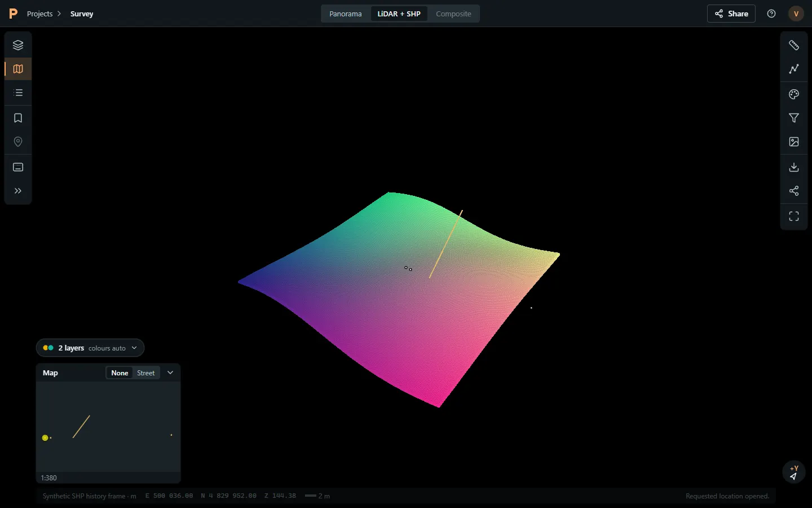Click the share nodes icon in right toolbar

tap(794, 191)
